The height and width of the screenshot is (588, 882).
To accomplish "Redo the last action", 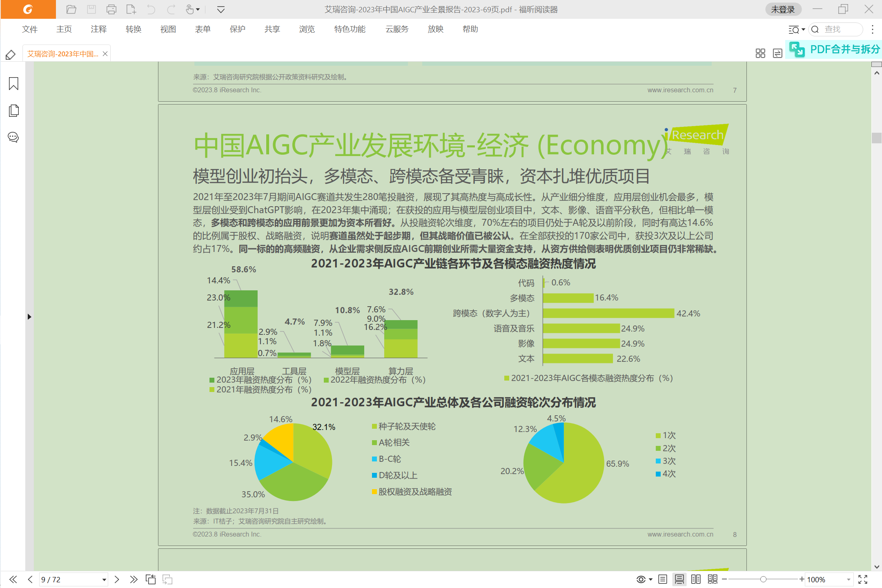I will 171,9.
